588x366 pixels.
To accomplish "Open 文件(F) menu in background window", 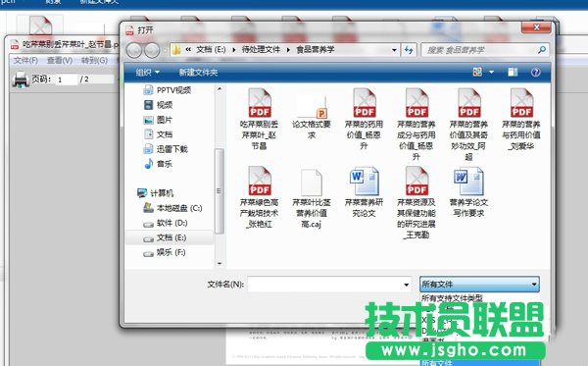I will [25, 61].
